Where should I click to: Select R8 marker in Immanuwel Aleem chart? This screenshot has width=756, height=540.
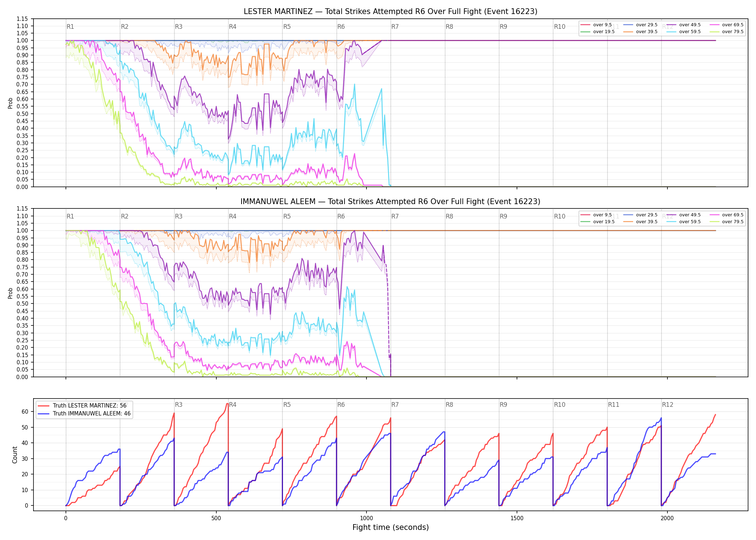coord(449,216)
